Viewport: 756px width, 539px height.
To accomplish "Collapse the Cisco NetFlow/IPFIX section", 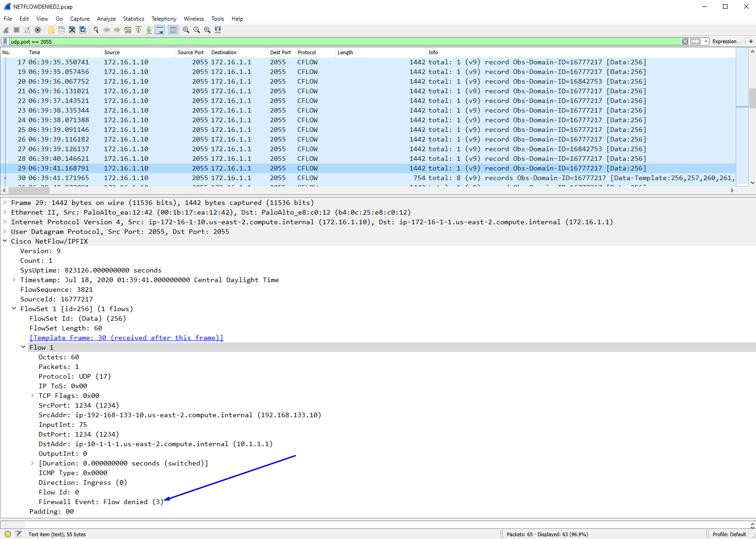I will point(5,241).
